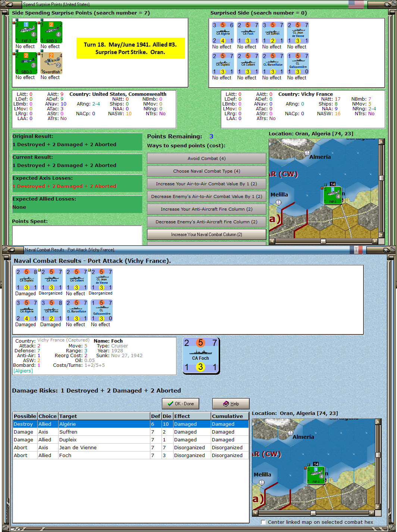Pick CA Algérie counter on the Surprised Side

(x=223, y=33)
